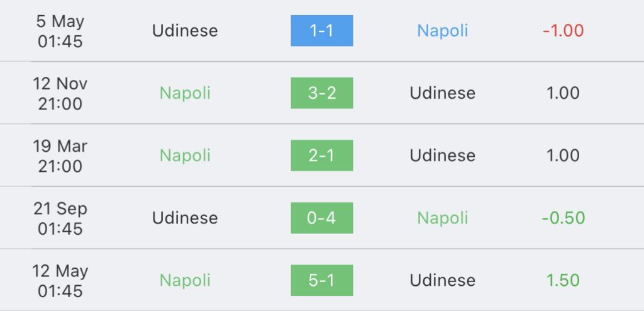The image size is (644, 311).
Task: Open the 3-2 score badge
Action: pyautogui.click(x=321, y=93)
